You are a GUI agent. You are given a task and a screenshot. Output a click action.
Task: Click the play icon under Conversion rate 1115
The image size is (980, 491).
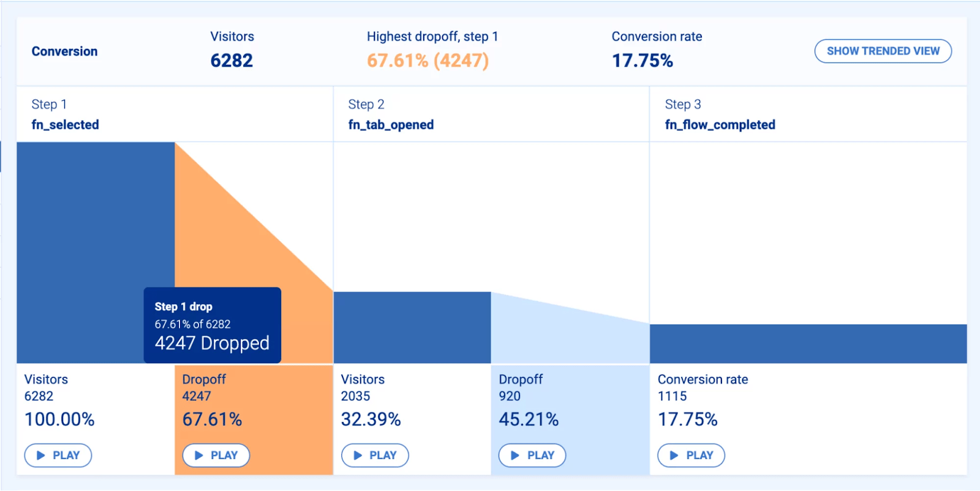tap(673, 455)
